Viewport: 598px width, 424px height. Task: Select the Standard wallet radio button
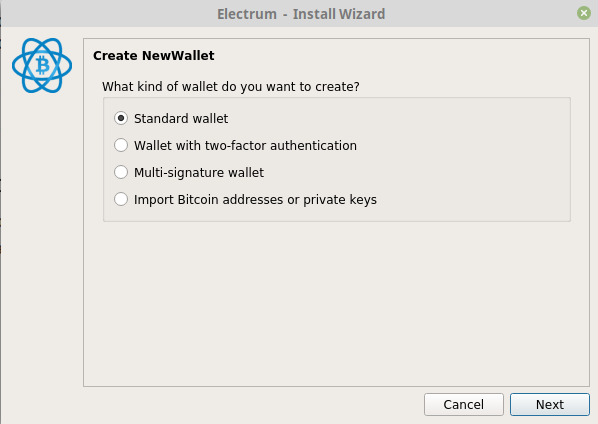pyautogui.click(x=121, y=118)
